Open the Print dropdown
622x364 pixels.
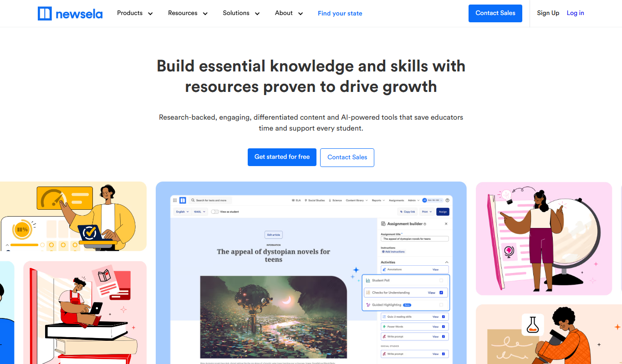coord(427,212)
